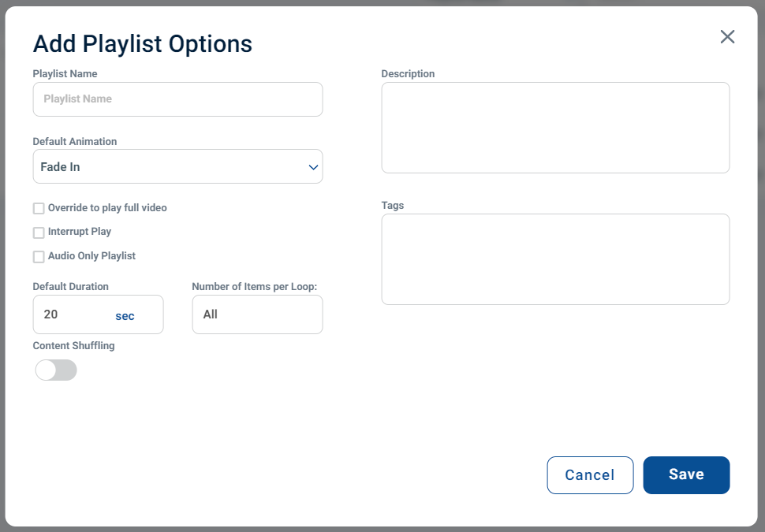Save the playlist options
This screenshot has height=532, width=765.
point(686,475)
